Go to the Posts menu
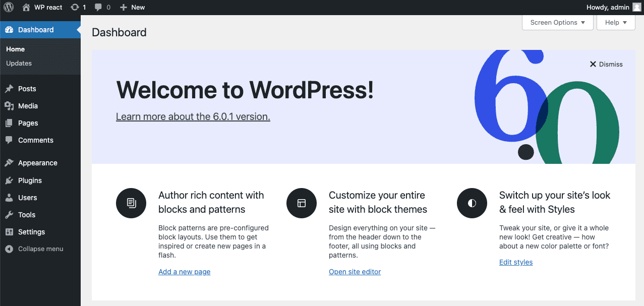Image resolution: width=644 pixels, height=306 pixels. pos(27,89)
